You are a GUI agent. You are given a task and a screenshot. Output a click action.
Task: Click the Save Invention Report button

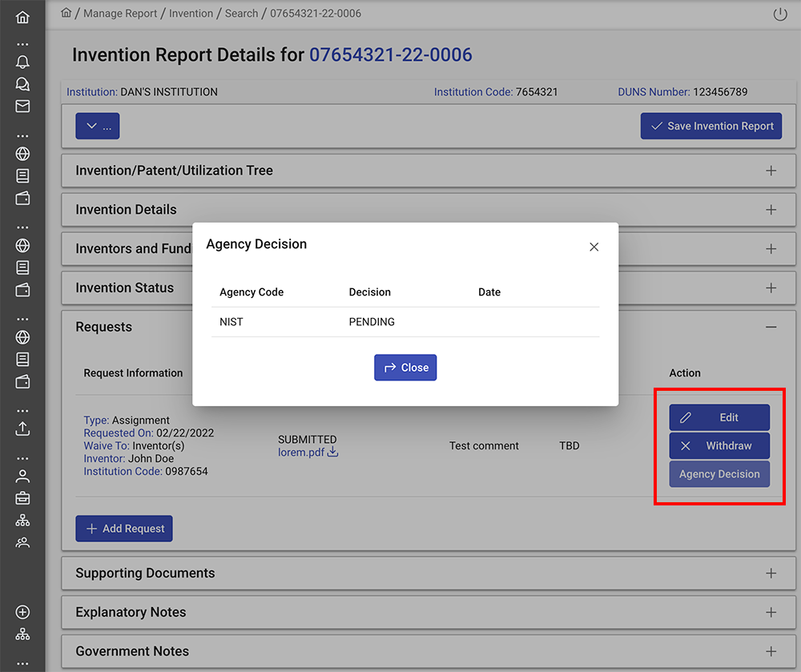(710, 127)
